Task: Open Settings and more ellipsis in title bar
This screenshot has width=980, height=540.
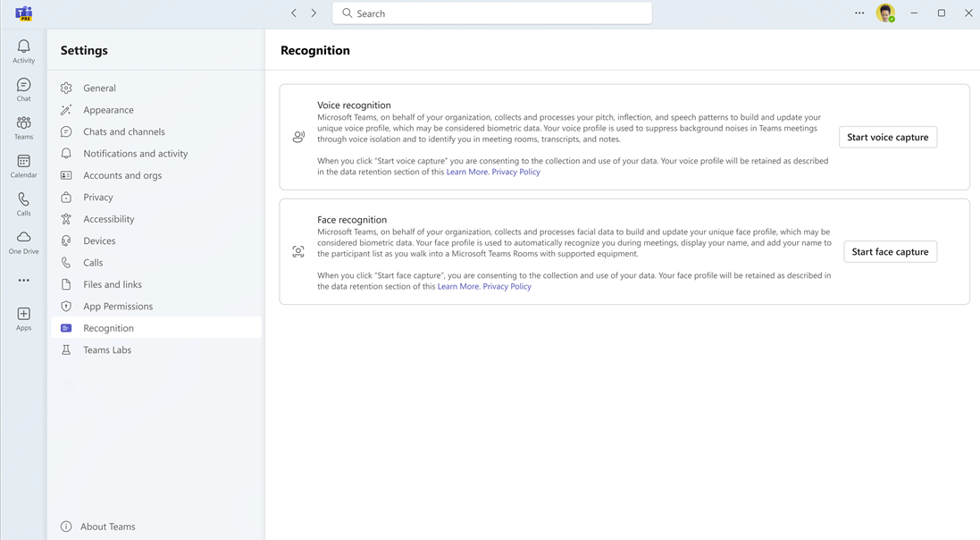Action: click(x=859, y=13)
